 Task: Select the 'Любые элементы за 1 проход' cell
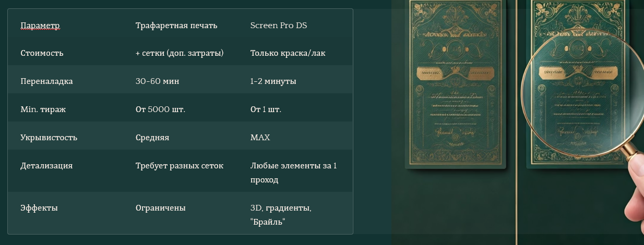(x=294, y=173)
